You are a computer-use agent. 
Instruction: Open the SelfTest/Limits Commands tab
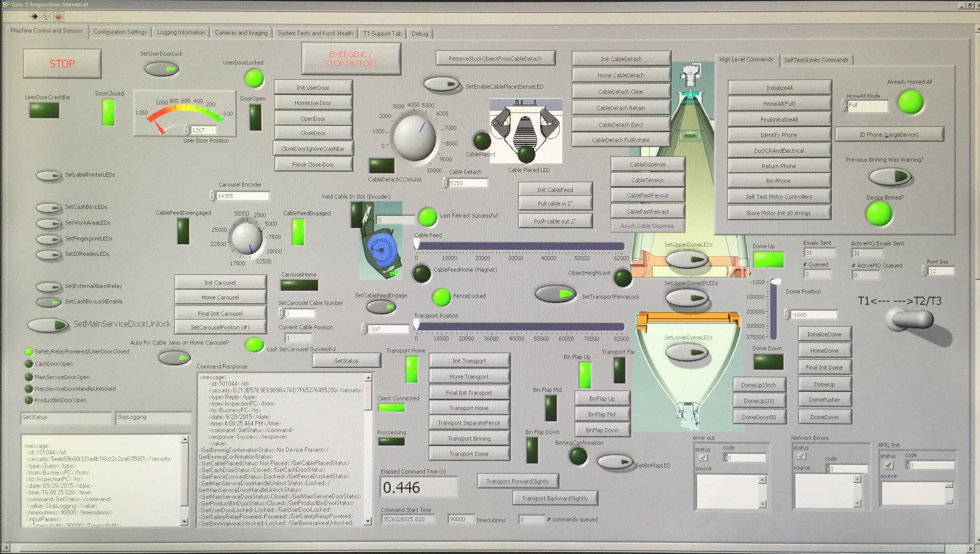pyautogui.click(x=816, y=60)
